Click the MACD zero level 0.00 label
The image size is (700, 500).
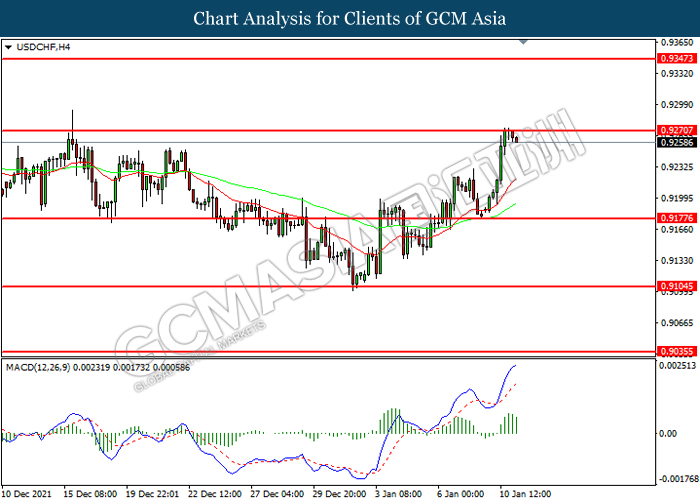click(668, 433)
